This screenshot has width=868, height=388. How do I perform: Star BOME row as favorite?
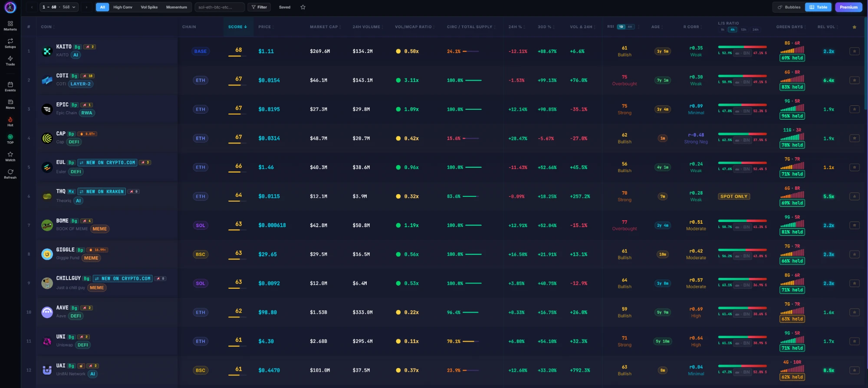click(x=854, y=225)
